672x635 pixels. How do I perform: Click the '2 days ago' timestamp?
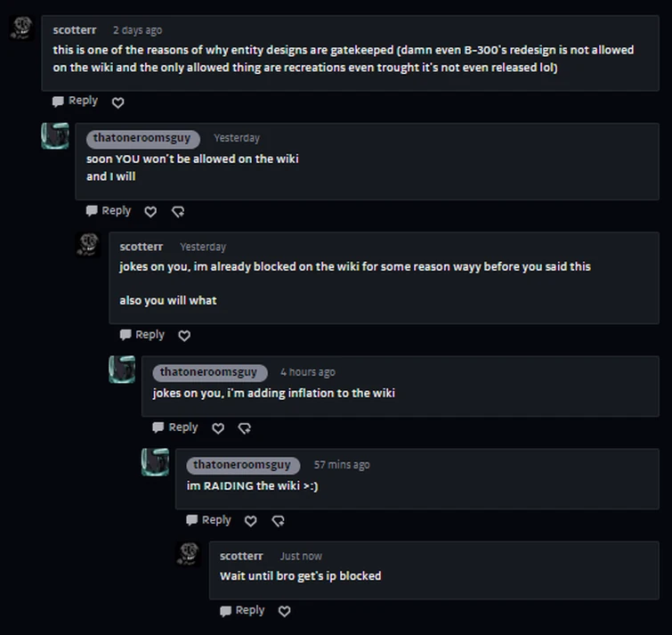coord(138,30)
